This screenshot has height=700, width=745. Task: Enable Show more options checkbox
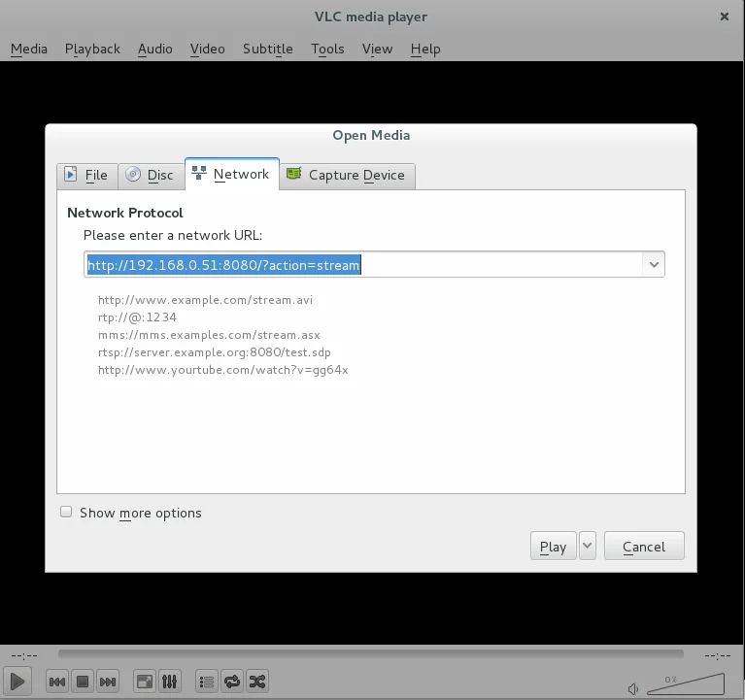pos(66,512)
